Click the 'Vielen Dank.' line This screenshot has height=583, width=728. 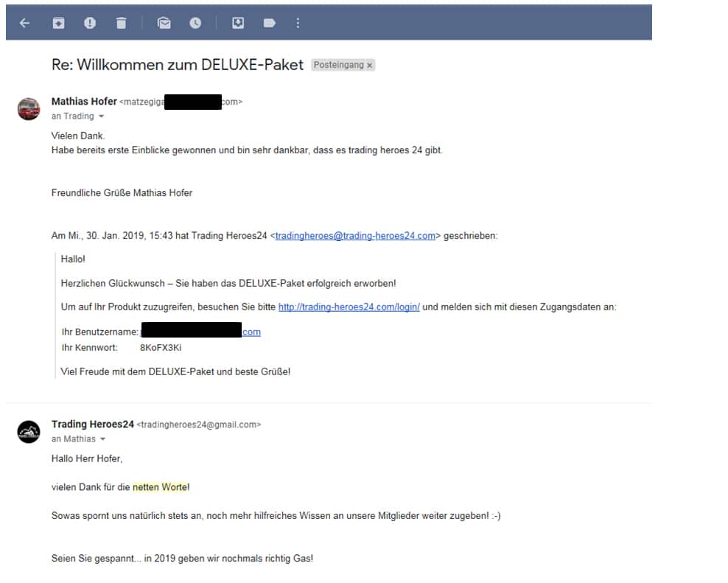(x=78, y=136)
